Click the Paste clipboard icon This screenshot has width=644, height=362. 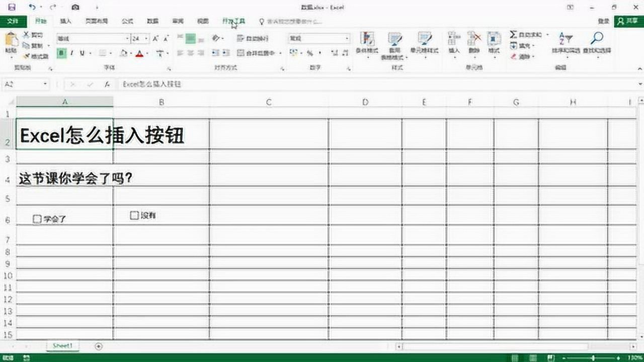[11, 39]
